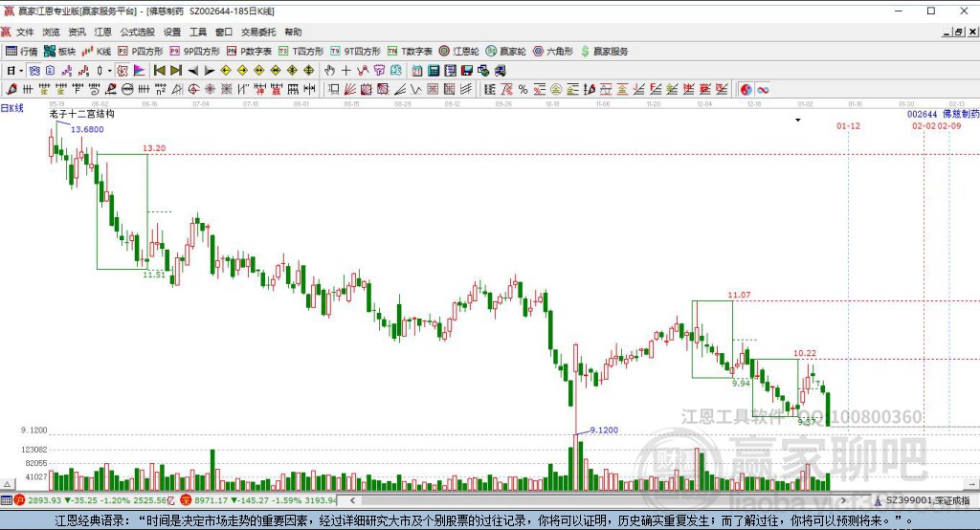The height and width of the screenshot is (530, 980).
Task: Restore the inner chart window
Action: 959,32
